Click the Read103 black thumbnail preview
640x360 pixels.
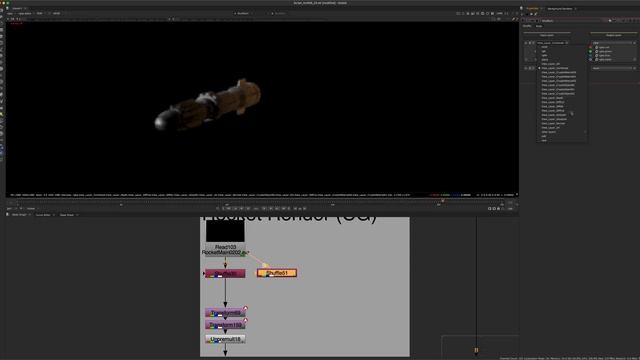(x=225, y=231)
